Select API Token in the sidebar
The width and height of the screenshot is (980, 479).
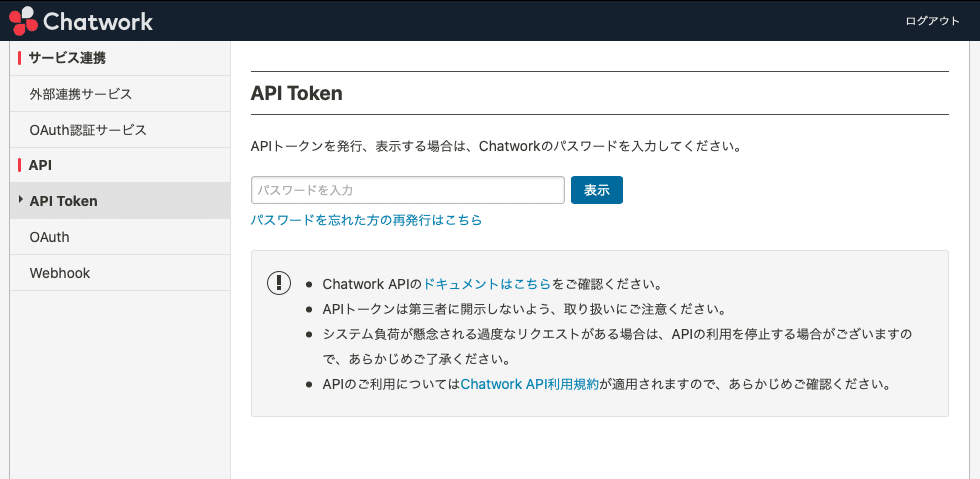click(64, 201)
